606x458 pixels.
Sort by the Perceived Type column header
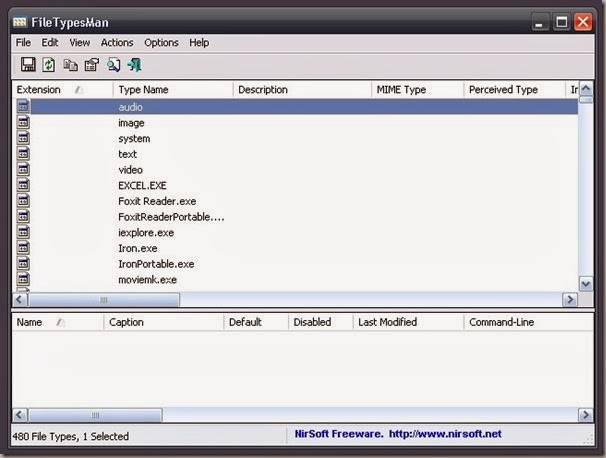click(x=514, y=90)
